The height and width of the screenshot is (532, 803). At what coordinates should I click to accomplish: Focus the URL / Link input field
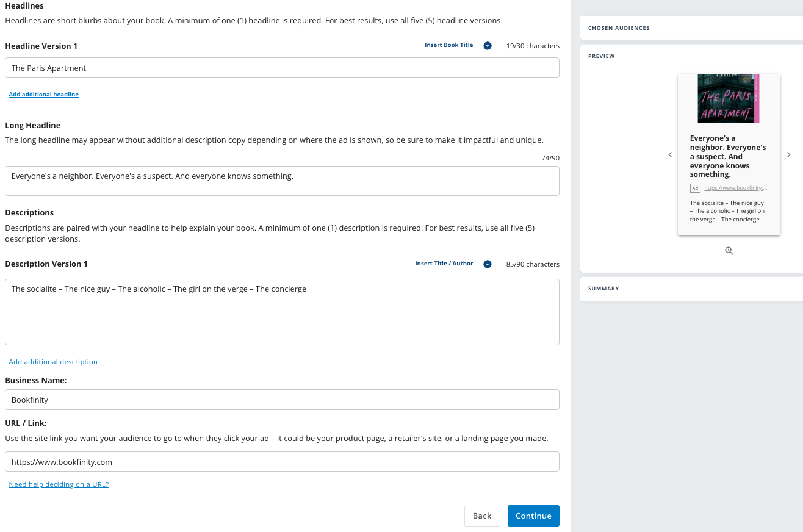(282, 462)
